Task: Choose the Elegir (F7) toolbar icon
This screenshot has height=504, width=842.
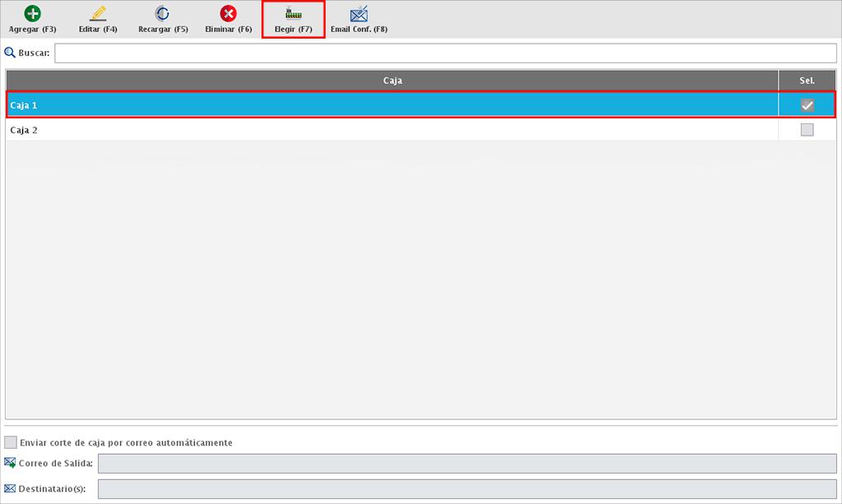Action: tap(294, 14)
